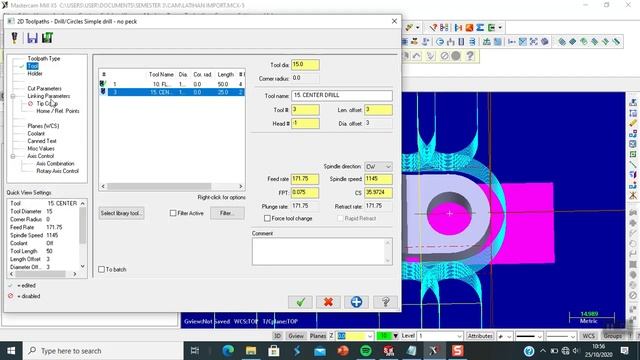Image resolution: width=640 pixels, height=360 pixels.
Task: Click the question mark icon in yellow toolbar
Action: pyautogui.click(x=470, y=56)
